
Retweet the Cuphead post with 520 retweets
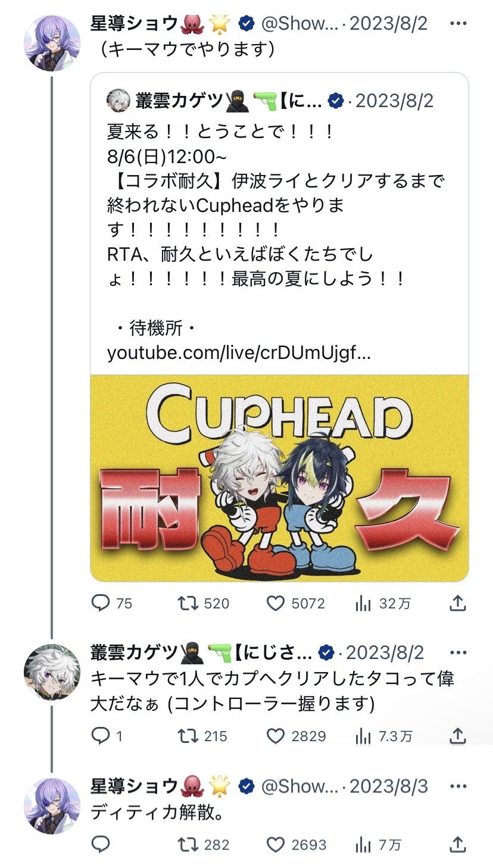(189, 604)
